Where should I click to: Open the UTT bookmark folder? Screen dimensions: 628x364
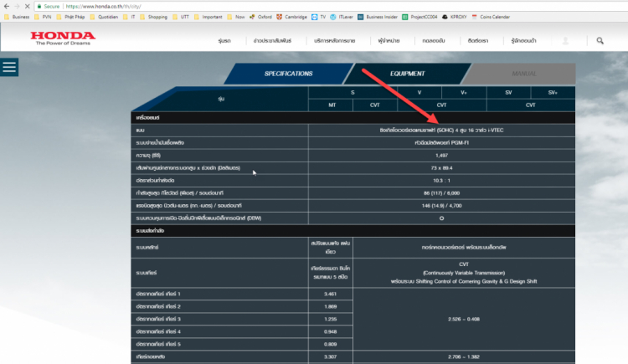pos(181,17)
